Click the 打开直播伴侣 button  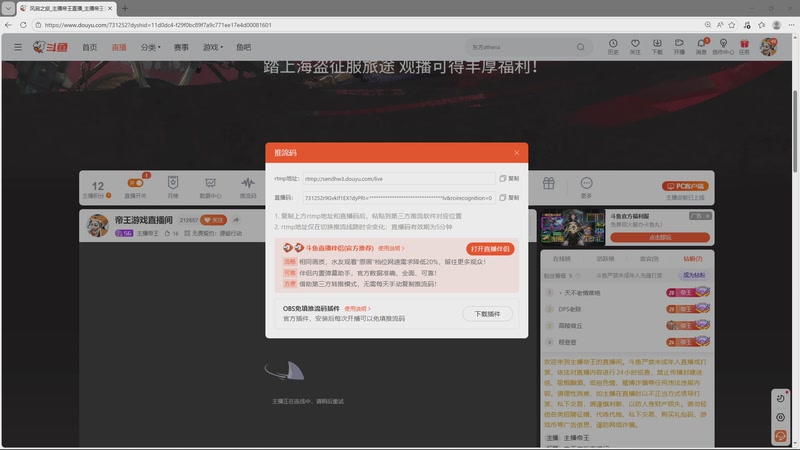[490, 248]
